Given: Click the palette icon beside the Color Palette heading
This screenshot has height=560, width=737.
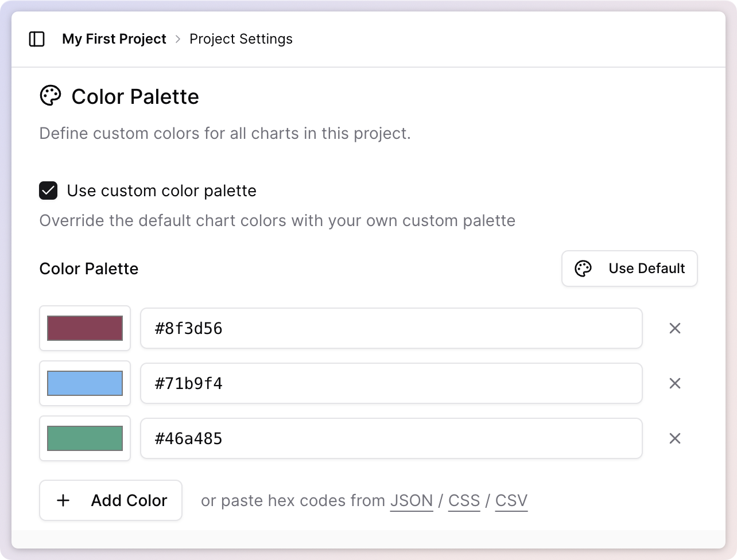Looking at the screenshot, I should pyautogui.click(x=51, y=96).
